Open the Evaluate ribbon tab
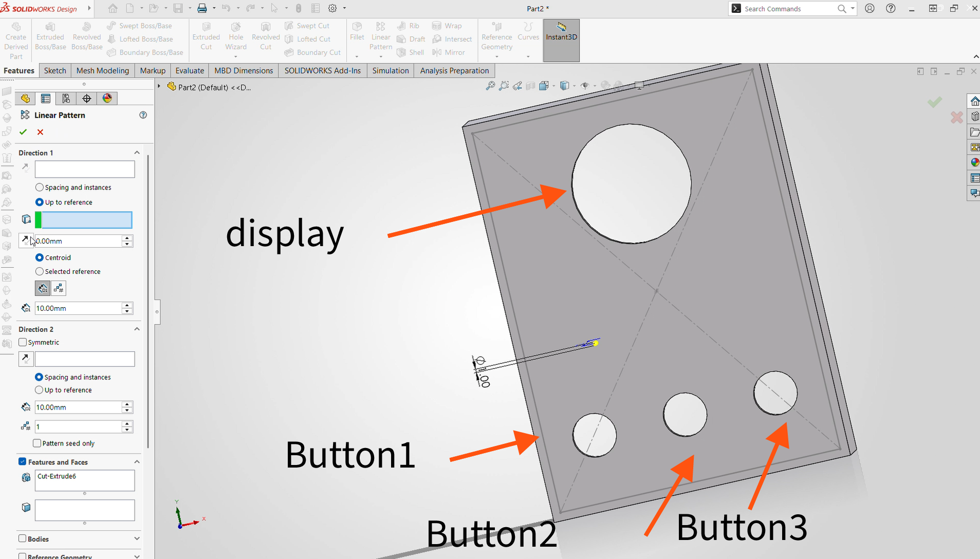The height and width of the screenshot is (559, 980). [x=190, y=70]
